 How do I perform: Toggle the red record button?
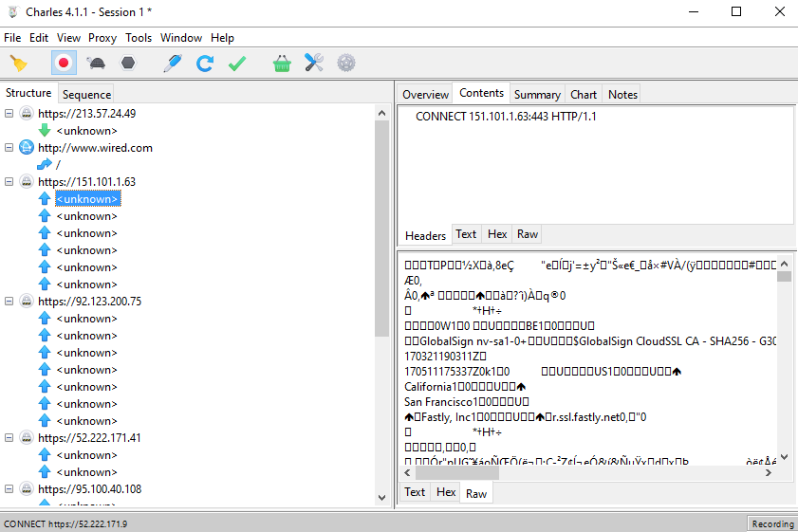[x=64, y=64]
